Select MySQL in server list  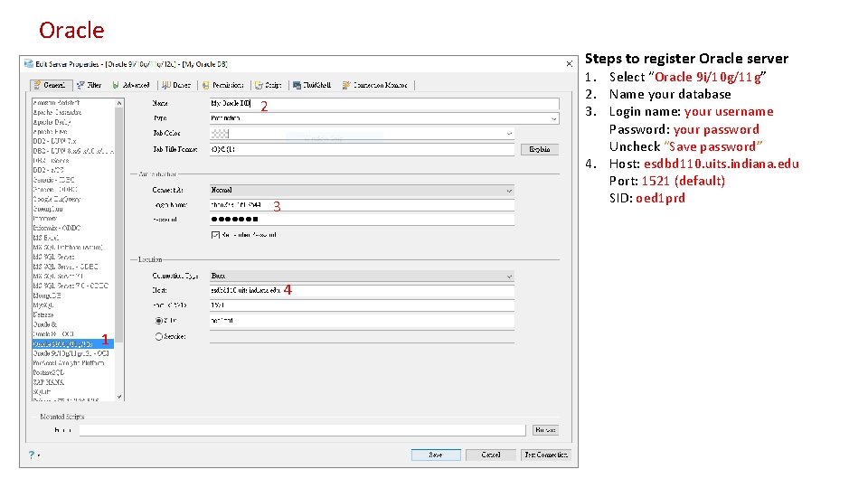click(42, 305)
